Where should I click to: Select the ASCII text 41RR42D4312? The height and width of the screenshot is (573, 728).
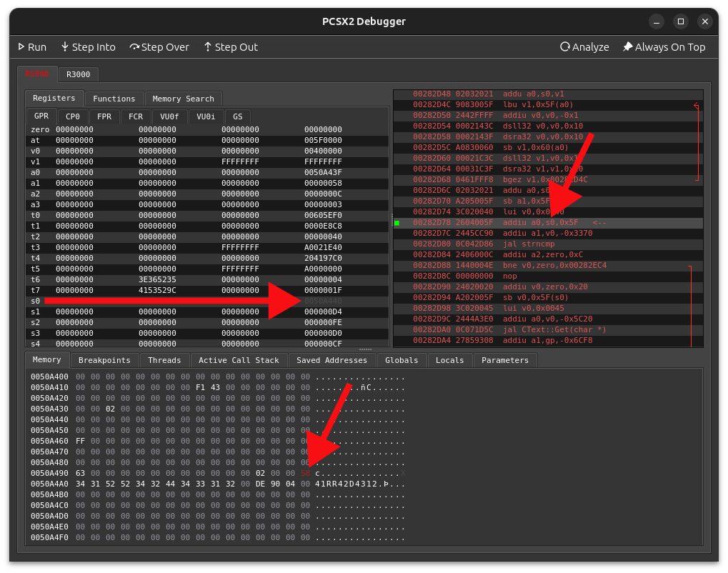point(346,484)
